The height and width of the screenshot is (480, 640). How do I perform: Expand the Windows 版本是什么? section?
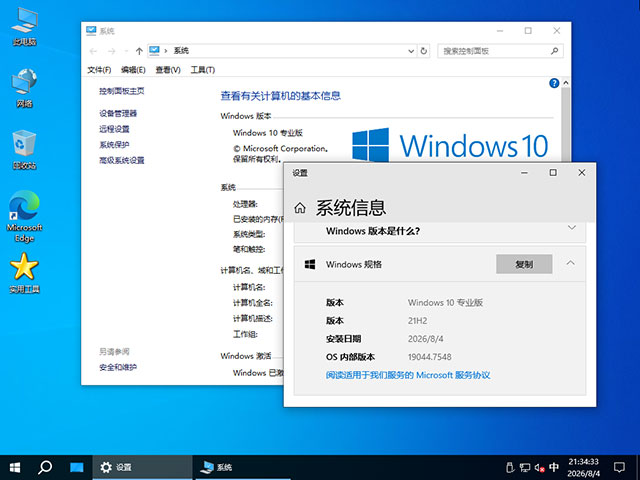pos(572,227)
